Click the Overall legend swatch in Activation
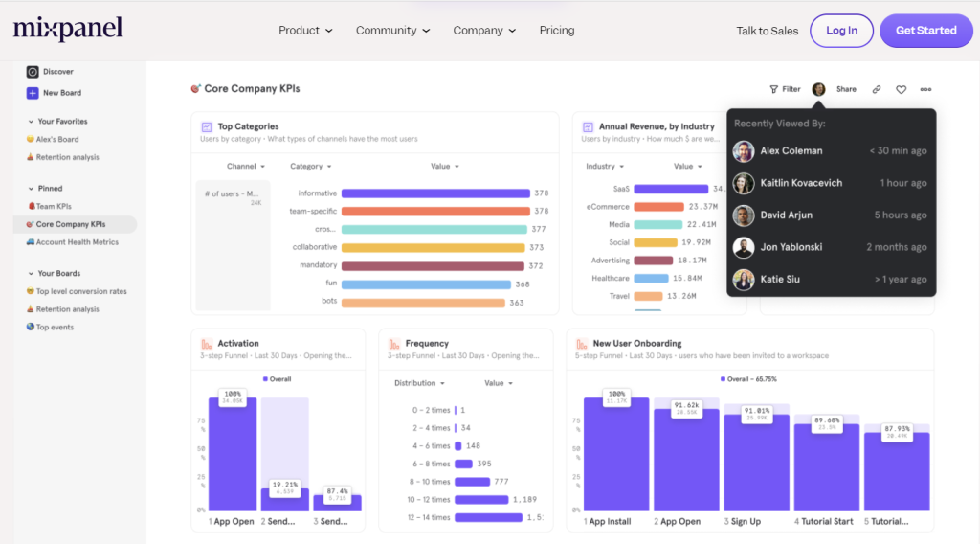 (x=266, y=379)
